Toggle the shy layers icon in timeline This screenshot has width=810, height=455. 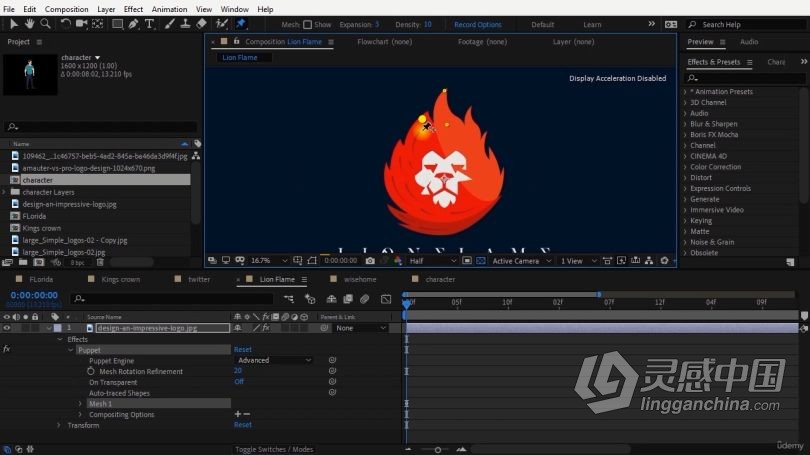coord(331,299)
